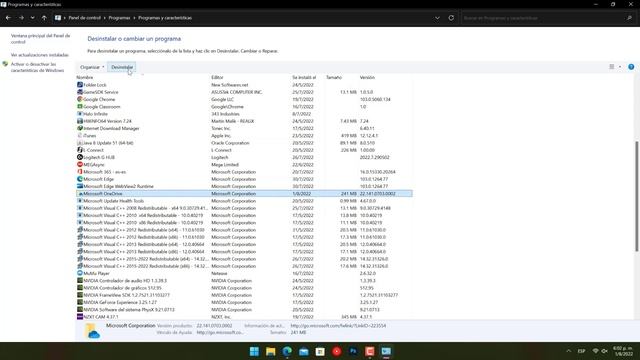Expand the address bar history dropdown
The width and height of the screenshot is (640, 360).
pyautogui.click(x=437, y=18)
